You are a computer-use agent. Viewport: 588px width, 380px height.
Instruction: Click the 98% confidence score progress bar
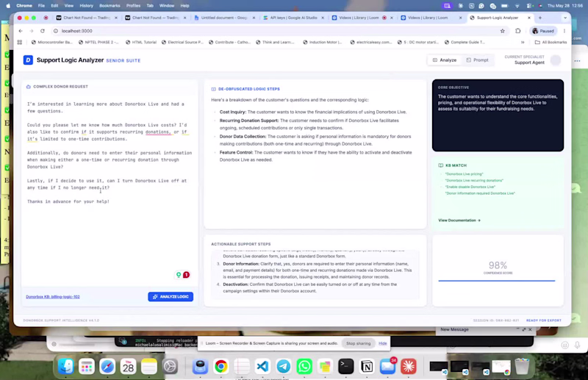point(497,281)
